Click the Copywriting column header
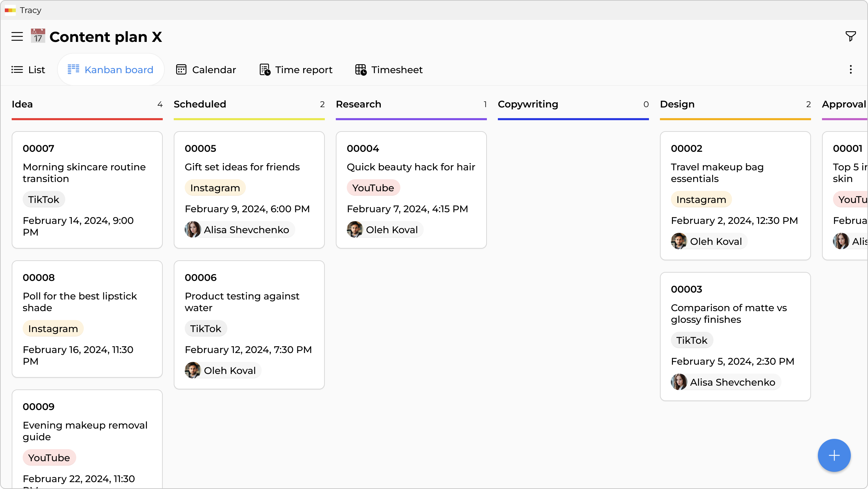 528,104
